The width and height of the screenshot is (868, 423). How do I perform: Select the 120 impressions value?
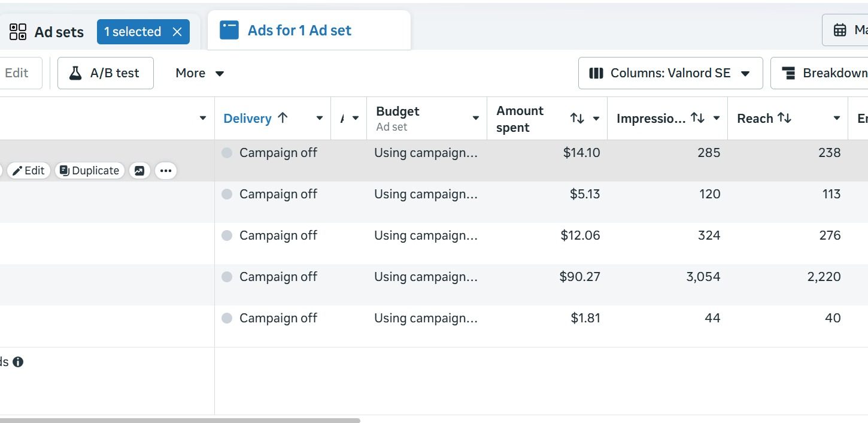click(x=710, y=194)
